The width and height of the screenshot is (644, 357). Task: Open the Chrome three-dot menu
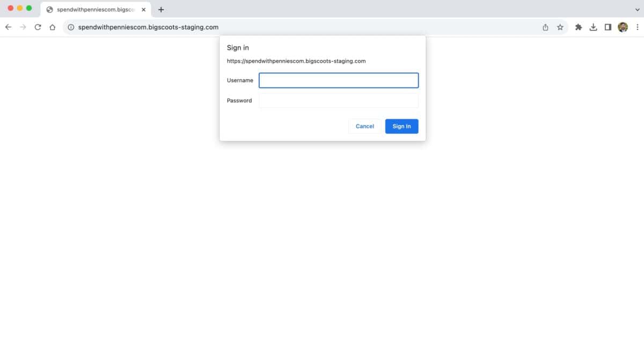(x=636, y=27)
